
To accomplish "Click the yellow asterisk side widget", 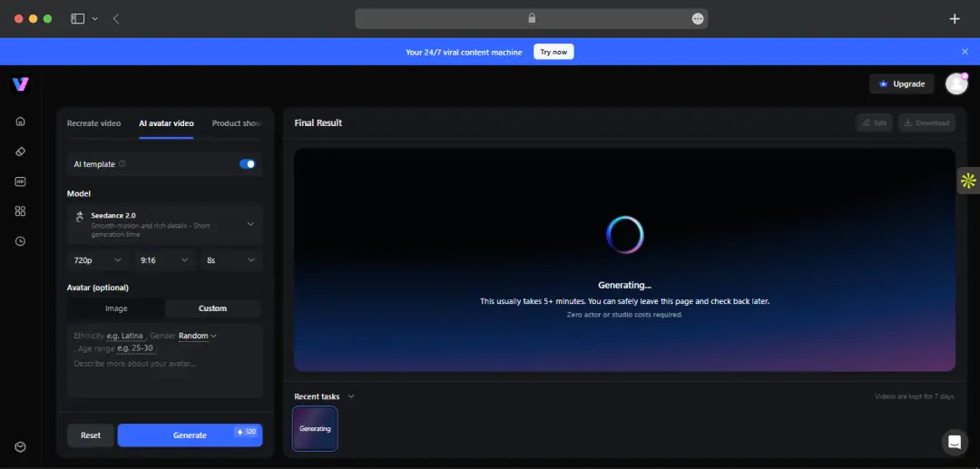I will [x=968, y=181].
